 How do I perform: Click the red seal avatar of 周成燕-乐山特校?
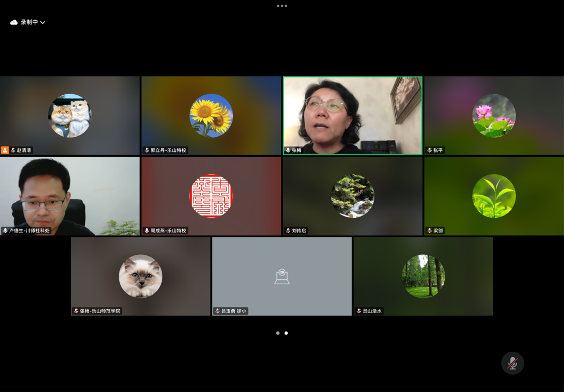click(x=211, y=196)
